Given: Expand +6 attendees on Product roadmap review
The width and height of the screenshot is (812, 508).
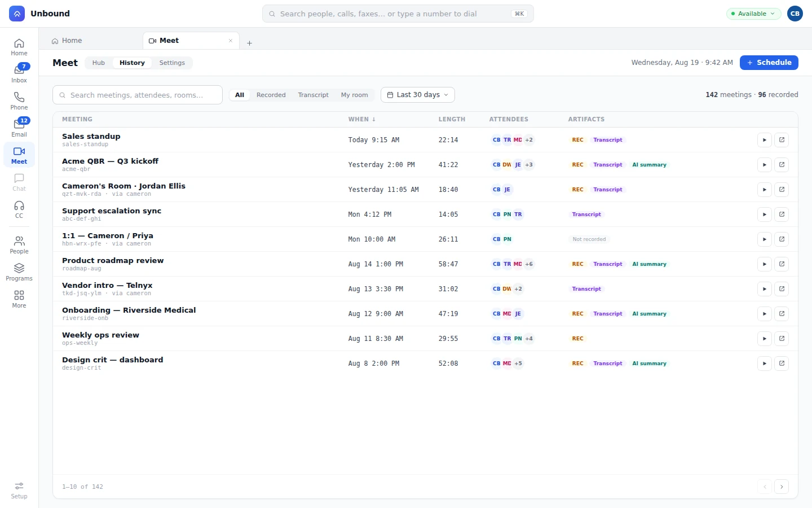Looking at the screenshot, I should click(529, 264).
